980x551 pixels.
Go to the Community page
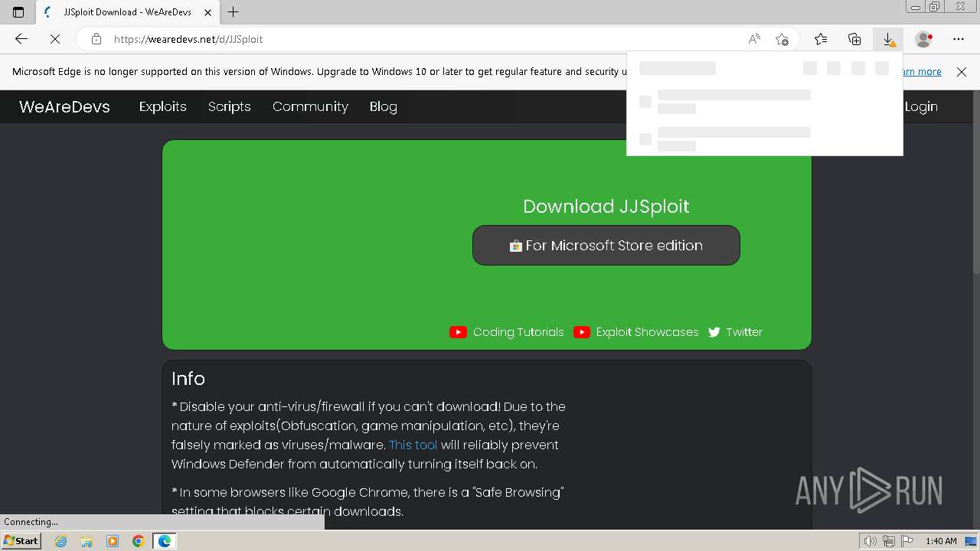point(310,106)
